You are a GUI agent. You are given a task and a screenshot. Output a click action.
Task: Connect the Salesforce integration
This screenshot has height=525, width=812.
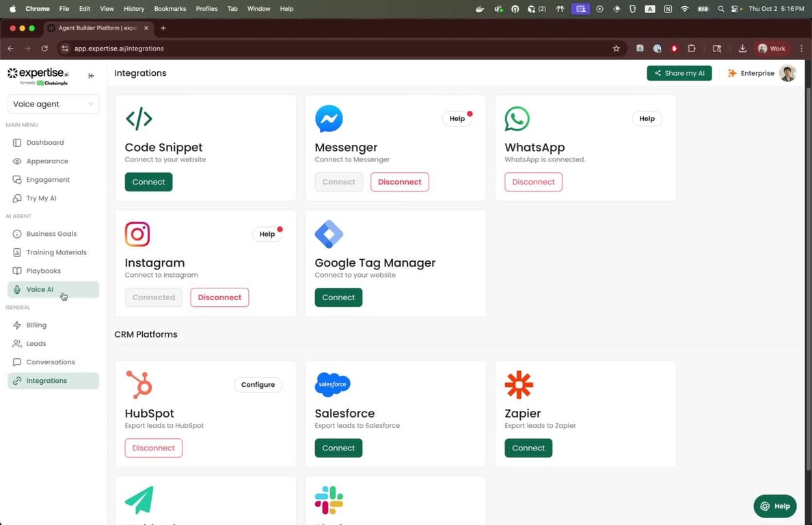tap(339, 448)
